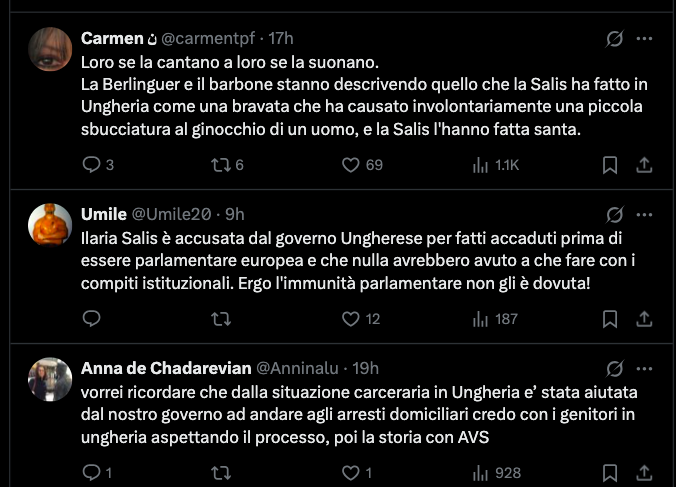The height and width of the screenshot is (487, 676).
Task: Open Grok icon on Carmen's tweet
Action: coord(615,39)
